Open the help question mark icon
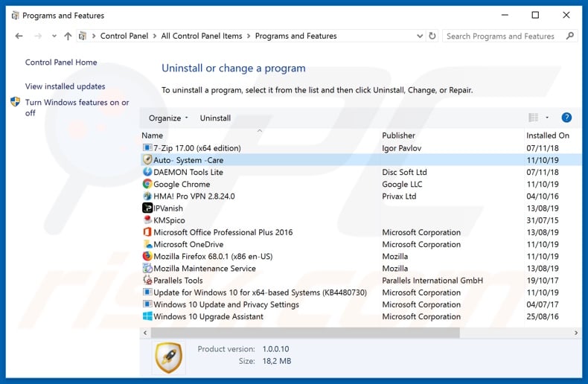The height and width of the screenshot is (384, 588). [x=566, y=118]
